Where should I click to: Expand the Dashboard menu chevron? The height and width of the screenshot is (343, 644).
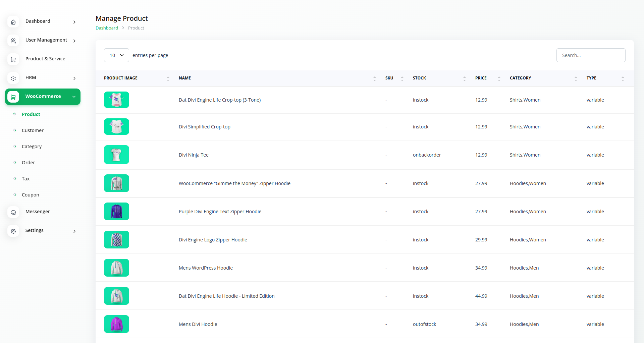point(74,22)
